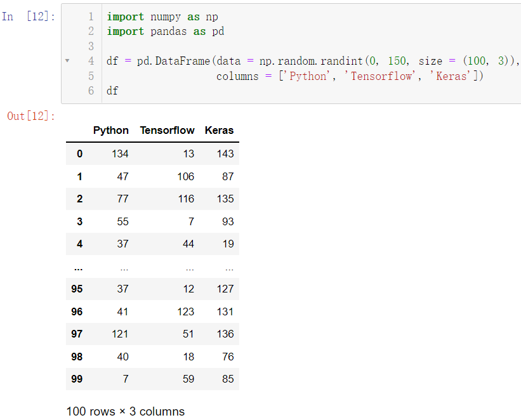
Task: Collapse code fold arrow at line 4
Action: [67, 60]
